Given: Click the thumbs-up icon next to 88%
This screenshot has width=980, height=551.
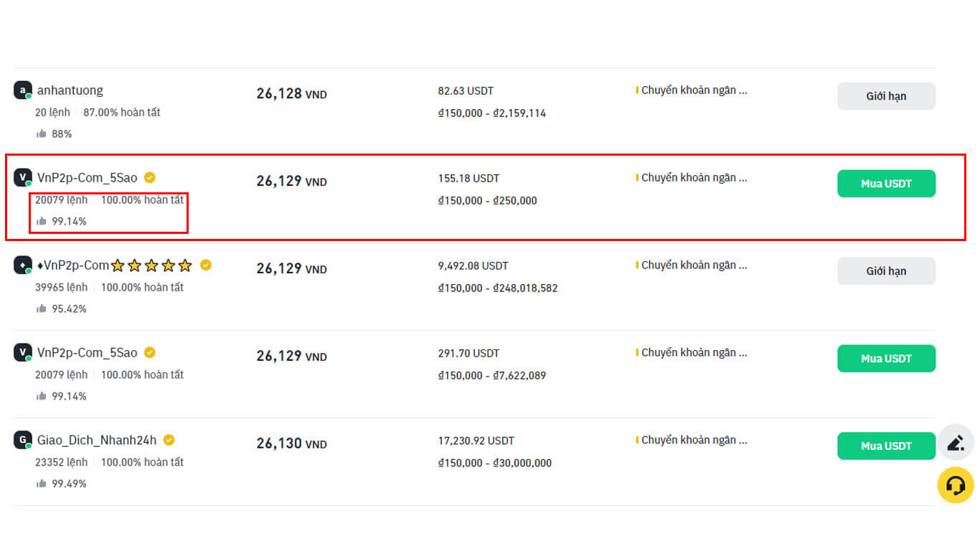Looking at the screenshot, I should click(42, 134).
